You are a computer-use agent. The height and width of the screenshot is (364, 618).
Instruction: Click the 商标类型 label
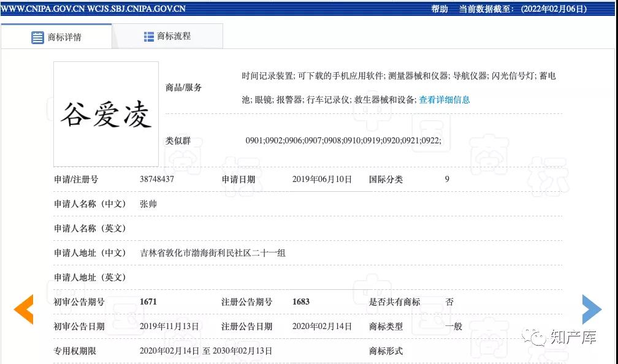coord(386,326)
